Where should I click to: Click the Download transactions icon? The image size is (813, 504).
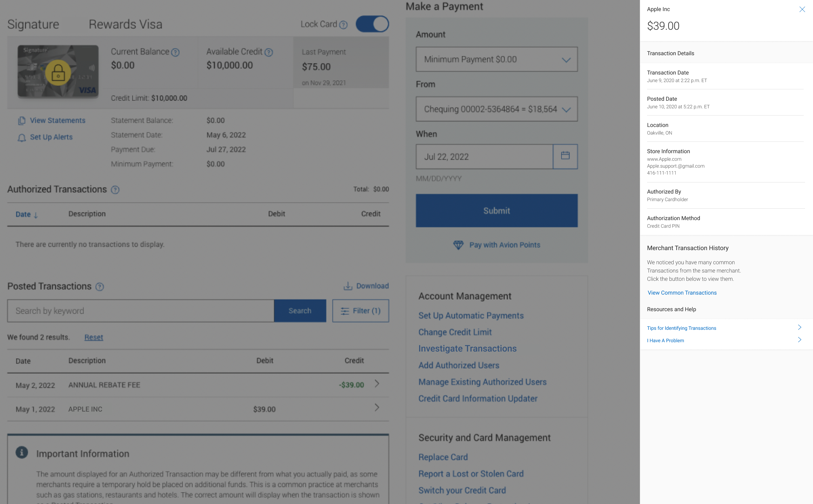[348, 286]
